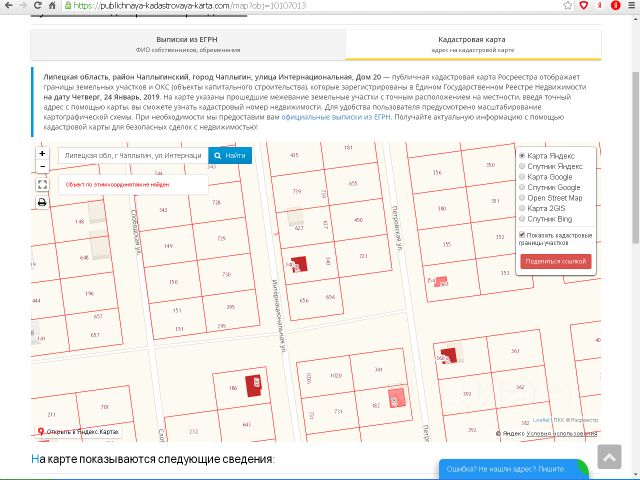This screenshot has width=640, height=480.
Task: Zoom in the map with plus button
Action: tap(42, 154)
